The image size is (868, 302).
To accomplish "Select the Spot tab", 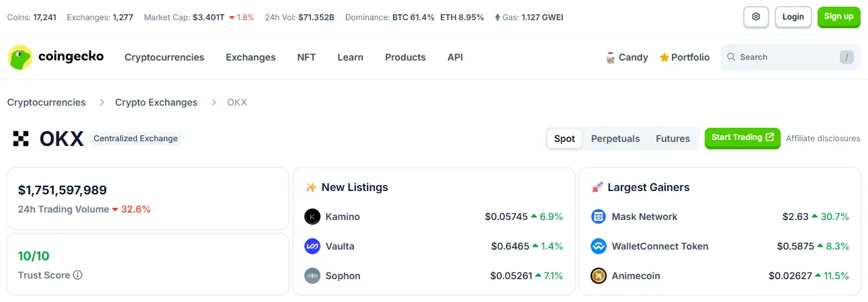I will tap(564, 139).
